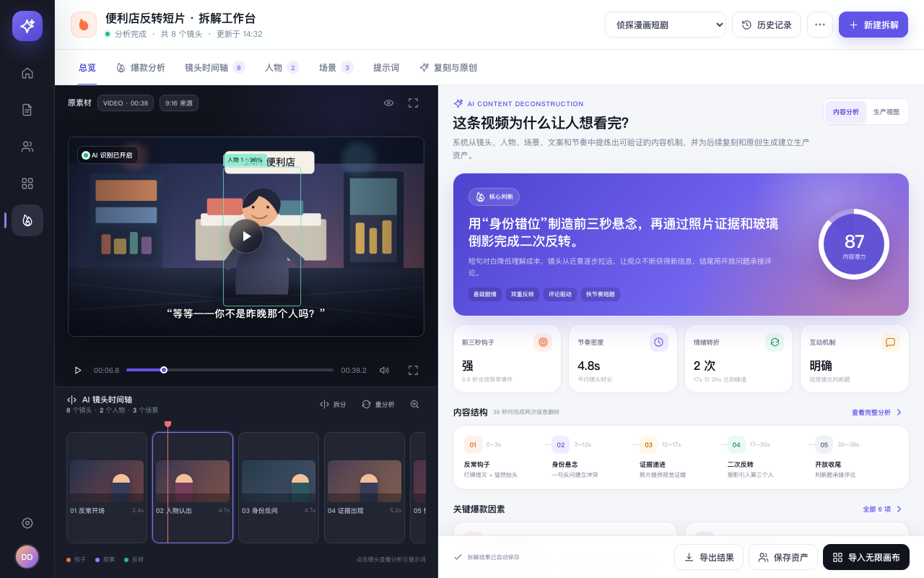Switch to 生产视图 view
The image size is (924, 578).
(886, 112)
